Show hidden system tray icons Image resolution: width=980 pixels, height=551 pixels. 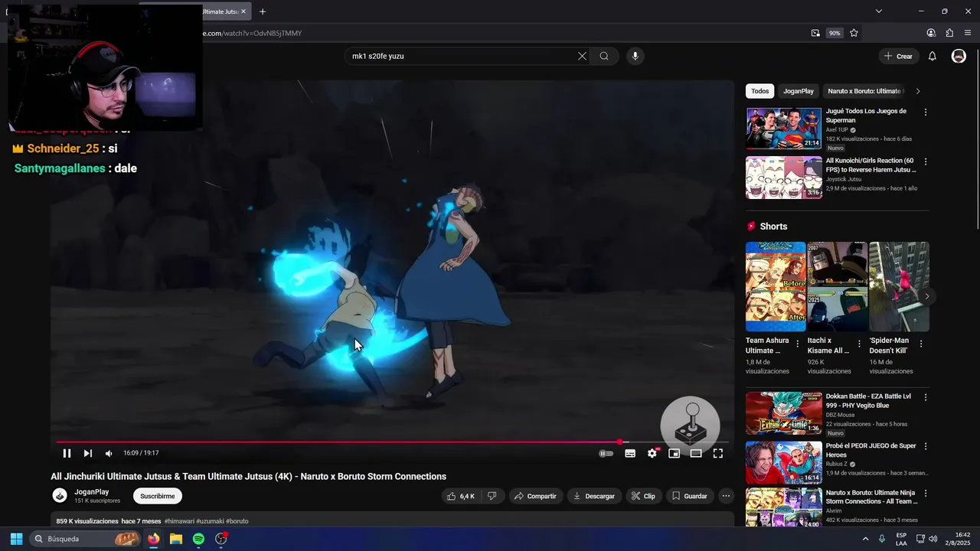pos(865,539)
